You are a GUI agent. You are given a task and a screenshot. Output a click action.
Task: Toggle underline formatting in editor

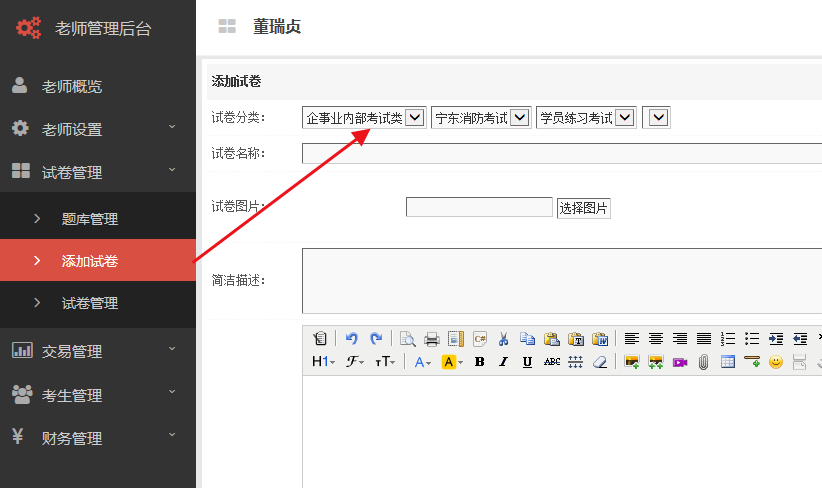(527, 362)
